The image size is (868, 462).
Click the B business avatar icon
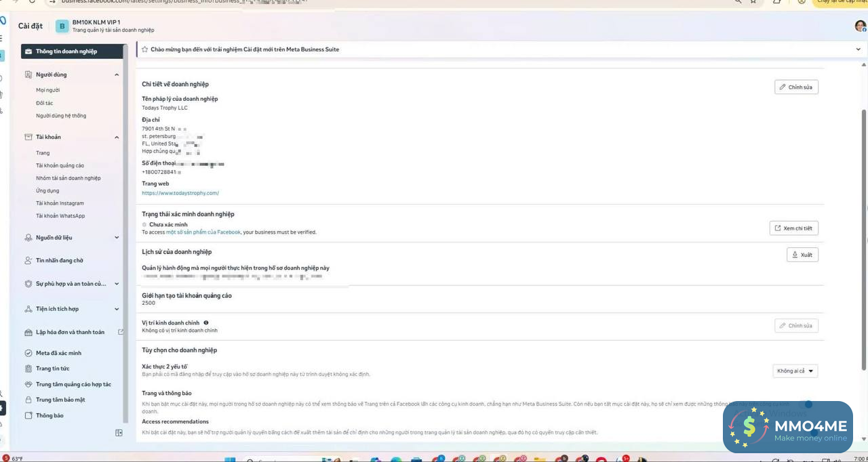(62, 26)
